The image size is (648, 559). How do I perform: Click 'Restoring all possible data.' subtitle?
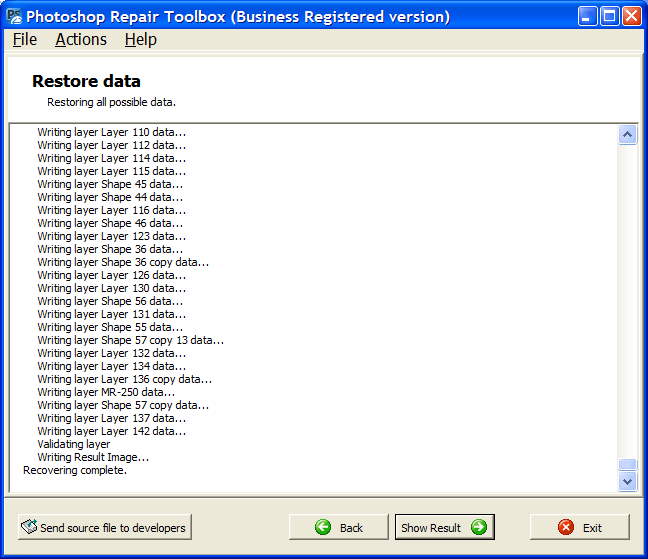pyautogui.click(x=111, y=102)
